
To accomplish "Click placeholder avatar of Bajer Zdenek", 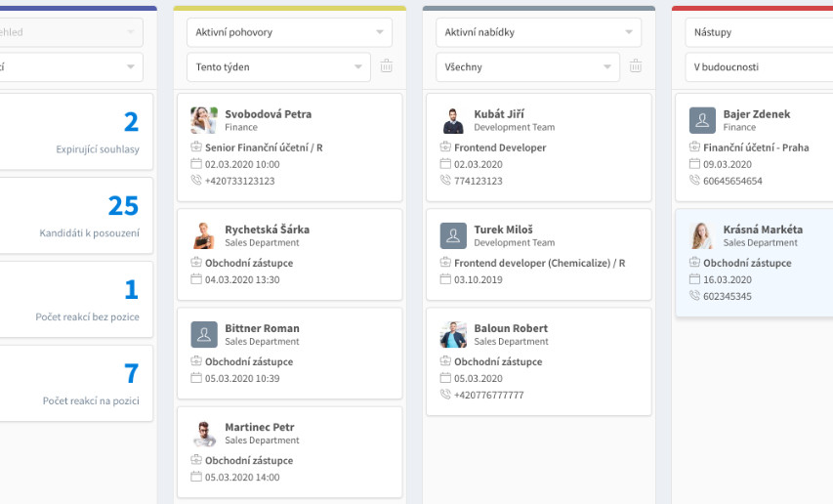I will (x=702, y=120).
